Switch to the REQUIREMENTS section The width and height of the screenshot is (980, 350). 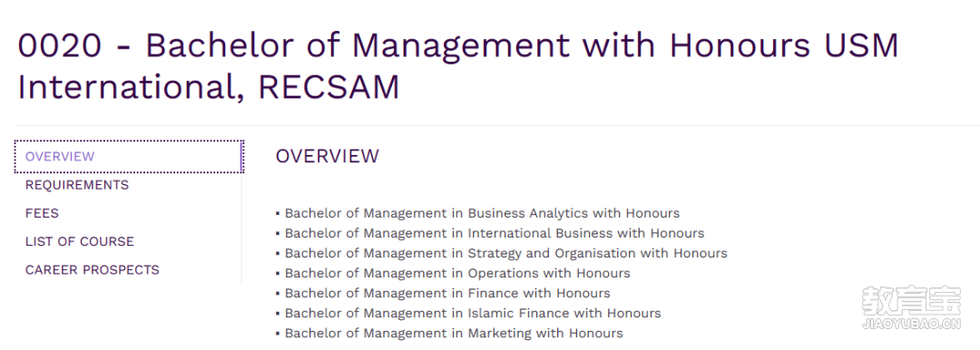(x=77, y=185)
